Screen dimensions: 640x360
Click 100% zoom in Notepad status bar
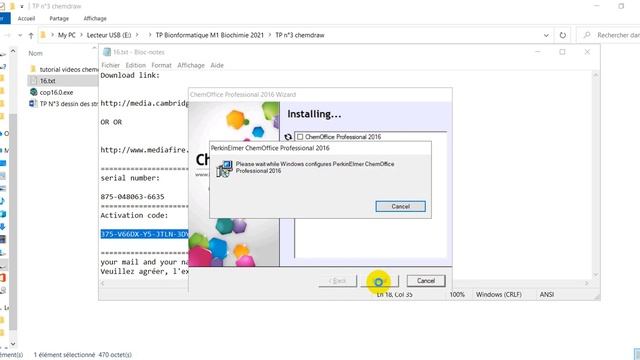pyautogui.click(x=457, y=294)
